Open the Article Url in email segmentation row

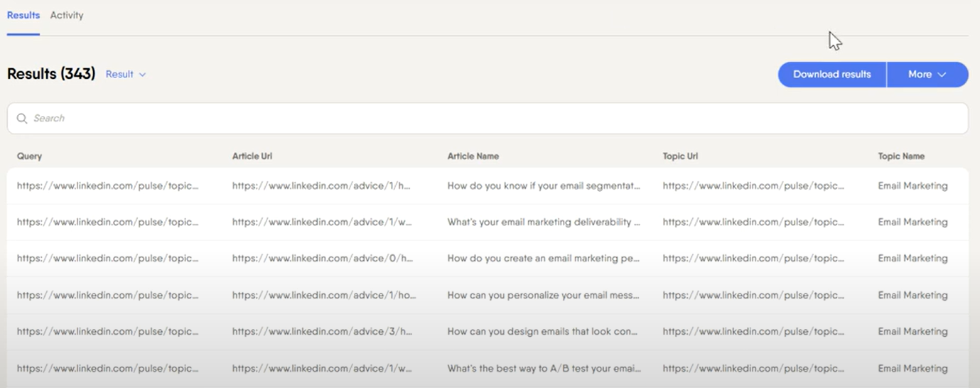tap(322, 185)
